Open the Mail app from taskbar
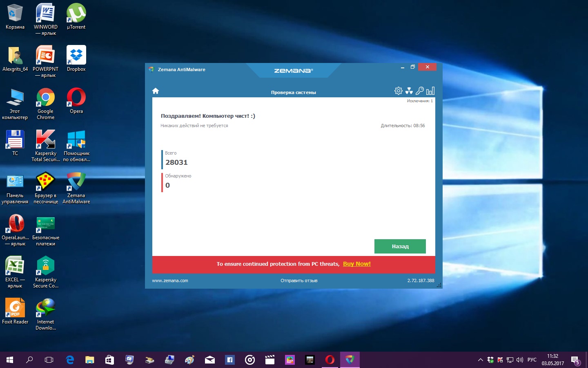Screen dimensions: 588x368 [210, 360]
